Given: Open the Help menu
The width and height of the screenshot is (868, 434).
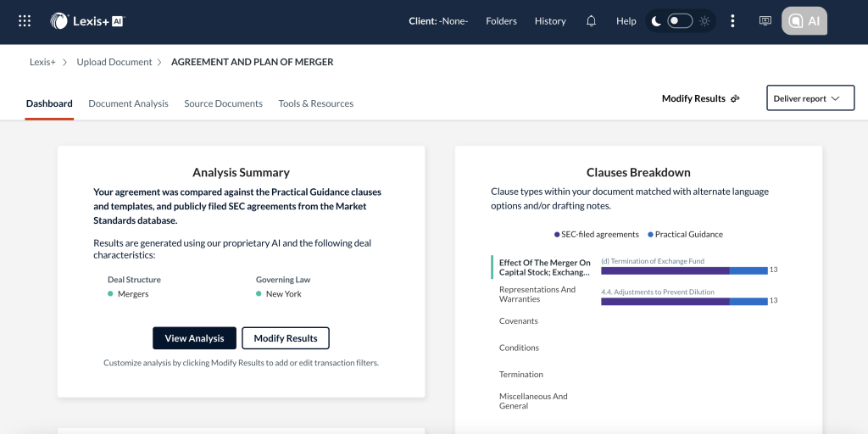Looking at the screenshot, I should pyautogui.click(x=626, y=21).
